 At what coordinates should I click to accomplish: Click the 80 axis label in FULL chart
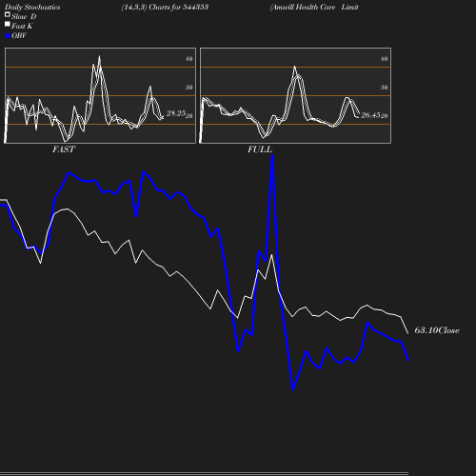[x=385, y=59]
